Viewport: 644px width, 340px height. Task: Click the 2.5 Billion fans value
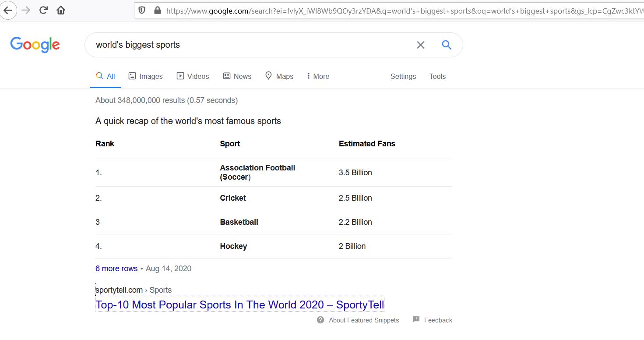[355, 198]
